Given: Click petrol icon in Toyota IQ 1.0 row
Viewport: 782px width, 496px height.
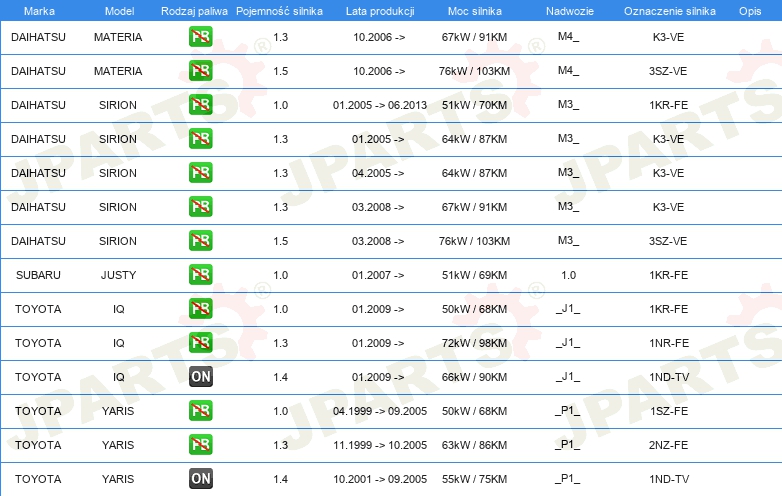Looking at the screenshot, I should pos(200,309).
